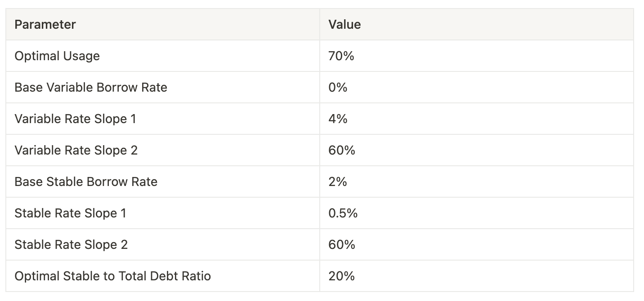Click the Stable Rate Slope 1 cell

163,213
